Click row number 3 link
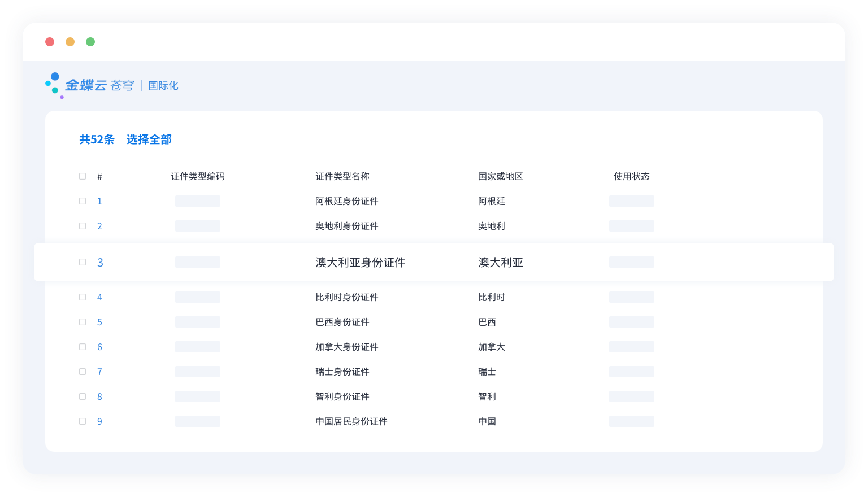868x497 pixels. pos(100,262)
